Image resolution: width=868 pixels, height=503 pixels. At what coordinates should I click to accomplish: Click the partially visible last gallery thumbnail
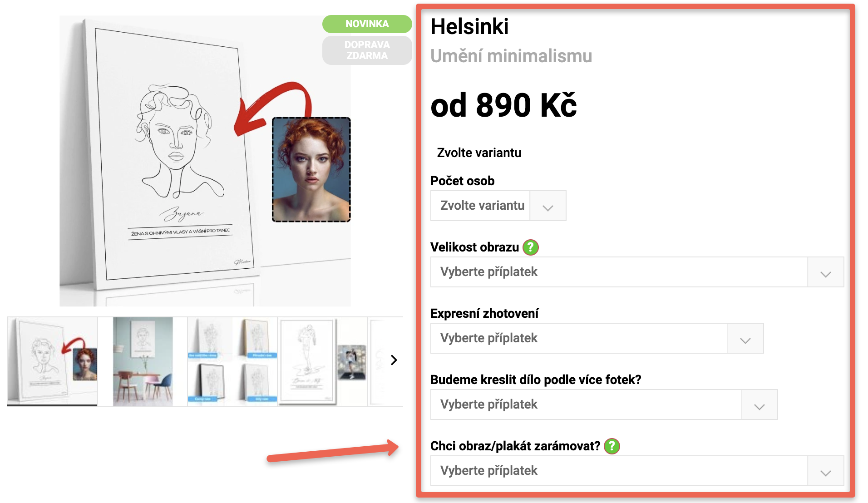[x=377, y=361]
